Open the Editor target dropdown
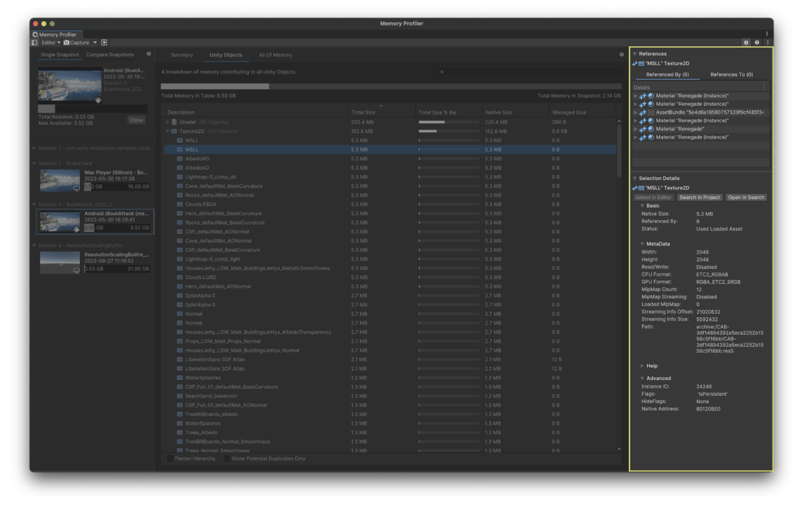This screenshot has width=812, height=509. click(50, 42)
